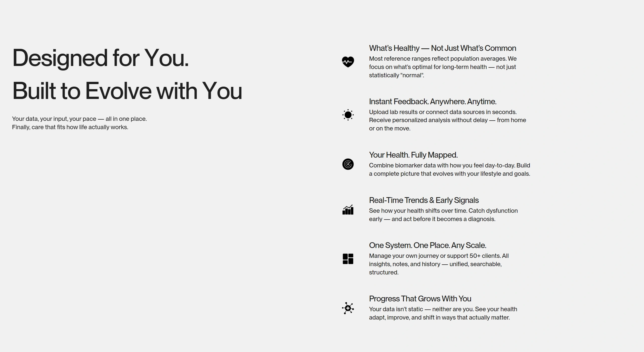Click the heart with pulse icon
This screenshot has width=644, height=352.
348,62
